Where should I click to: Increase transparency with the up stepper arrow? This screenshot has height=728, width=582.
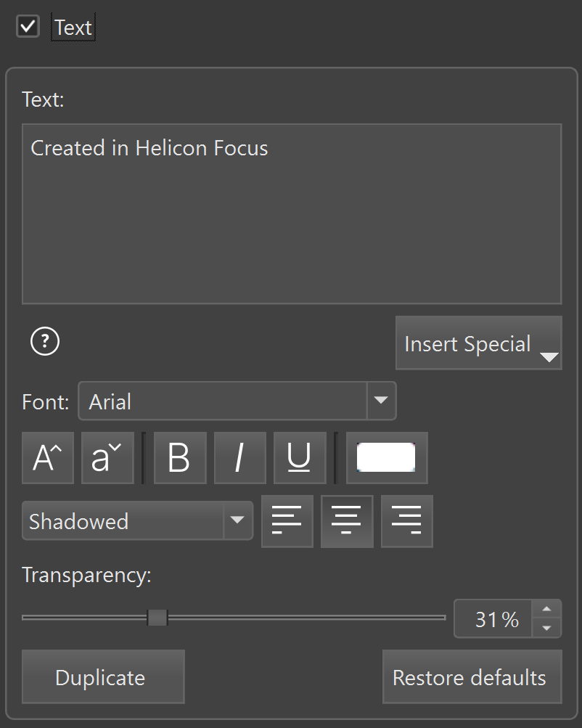(547, 609)
